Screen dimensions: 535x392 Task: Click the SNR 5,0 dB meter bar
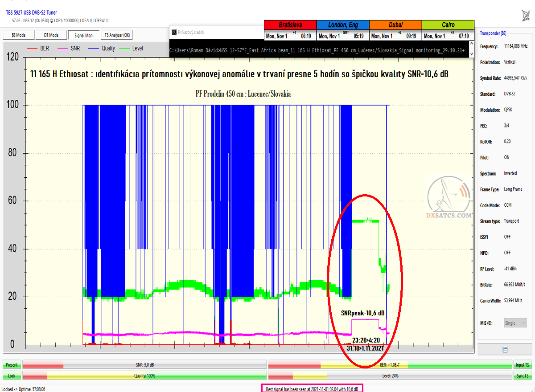click(x=144, y=365)
